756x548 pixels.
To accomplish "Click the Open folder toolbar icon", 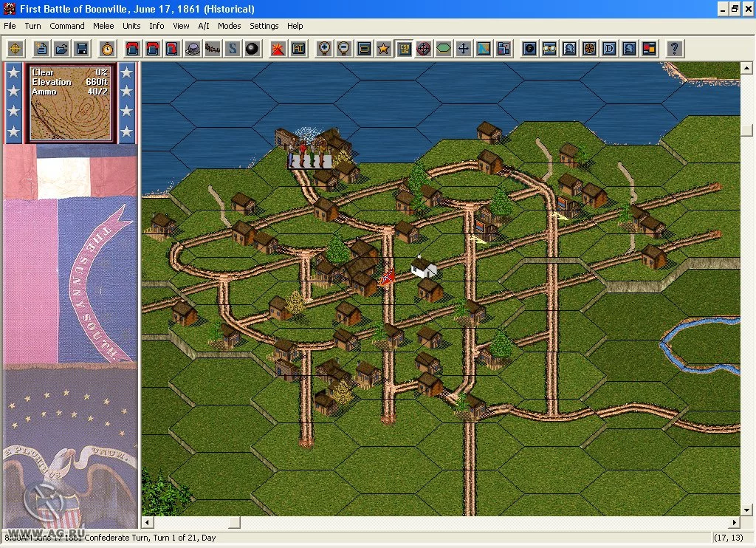I will [62, 49].
